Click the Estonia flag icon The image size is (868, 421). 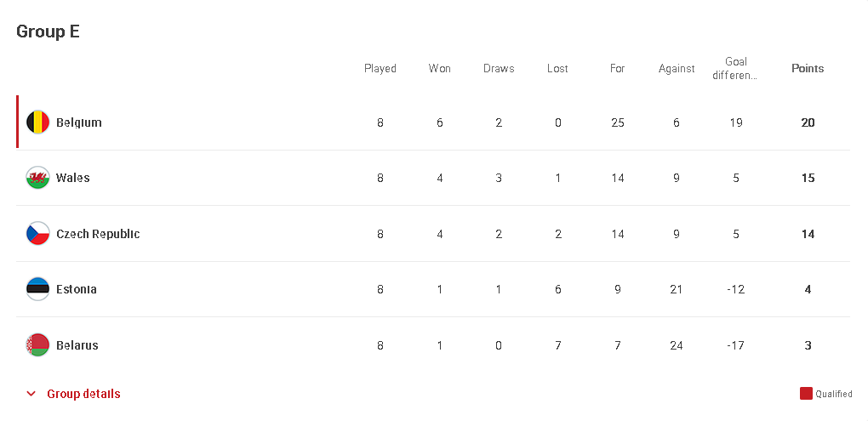(x=37, y=289)
